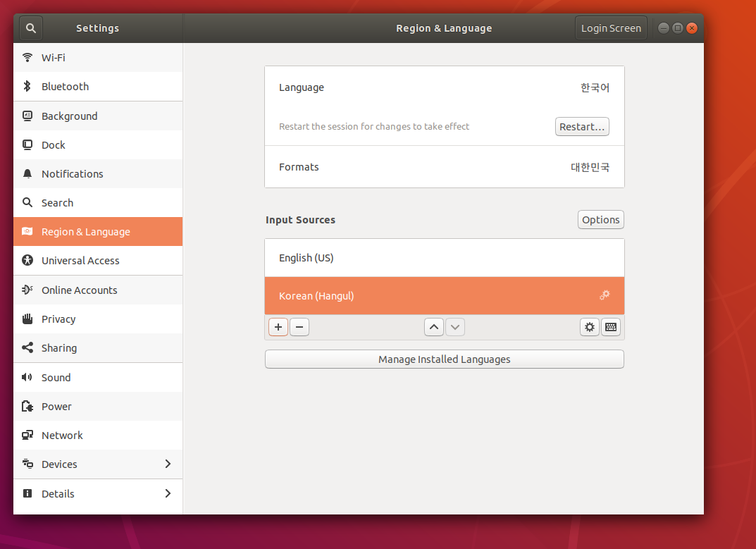Viewport: 756px width, 549px height.
Task: Click the Privacy hand icon
Action: (27, 319)
